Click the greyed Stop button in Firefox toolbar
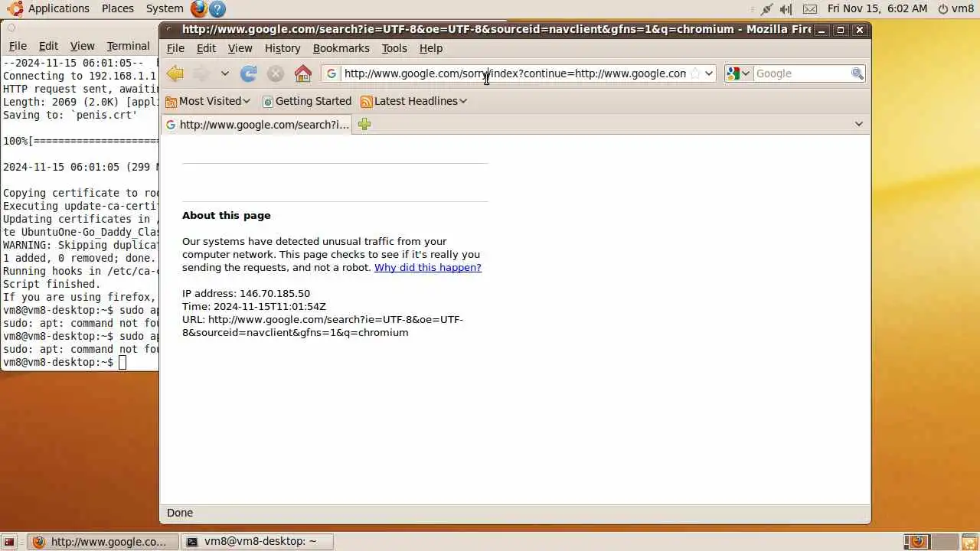The height and width of the screenshot is (551, 980). point(276,73)
